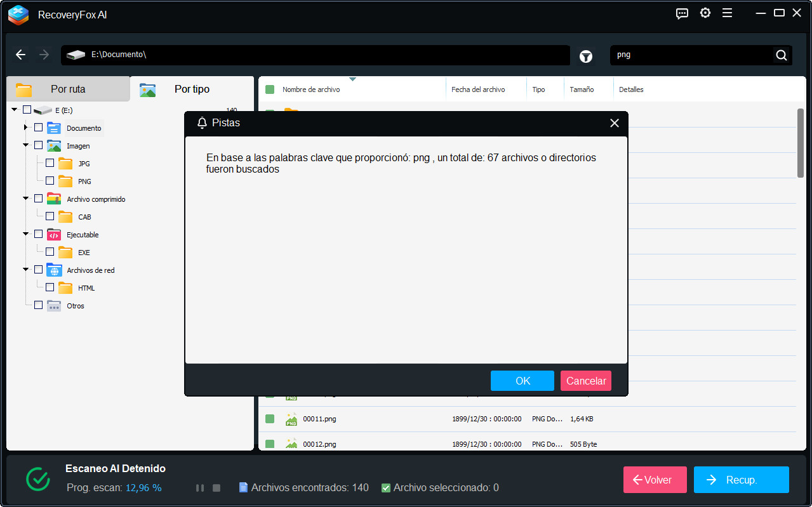This screenshot has height=507, width=812.
Task: Click the back navigation arrow
Action: point(20,55)
